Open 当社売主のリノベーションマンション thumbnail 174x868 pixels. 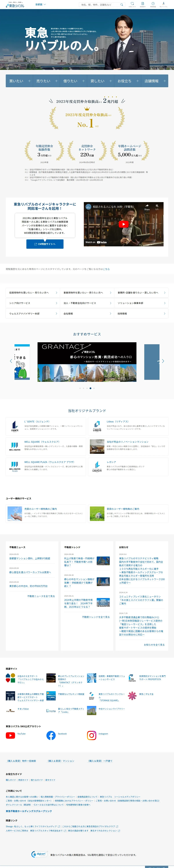[x=97, y=446]
